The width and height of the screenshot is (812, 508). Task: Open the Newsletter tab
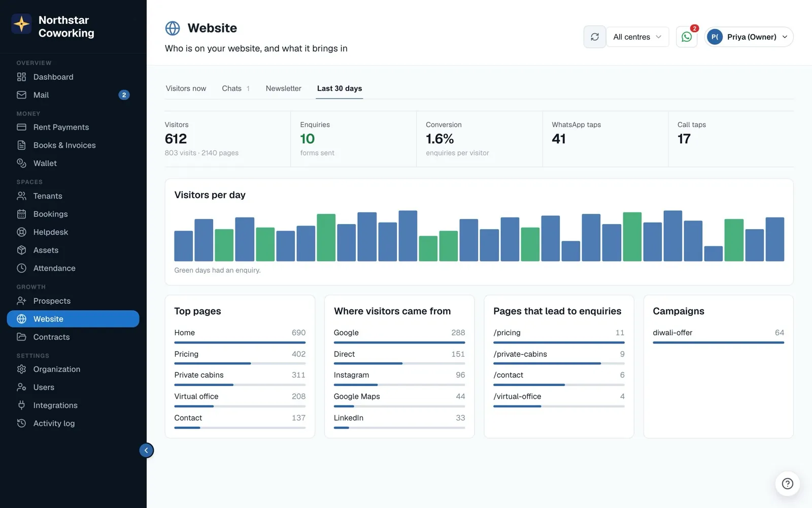click(x=283, y=88)
